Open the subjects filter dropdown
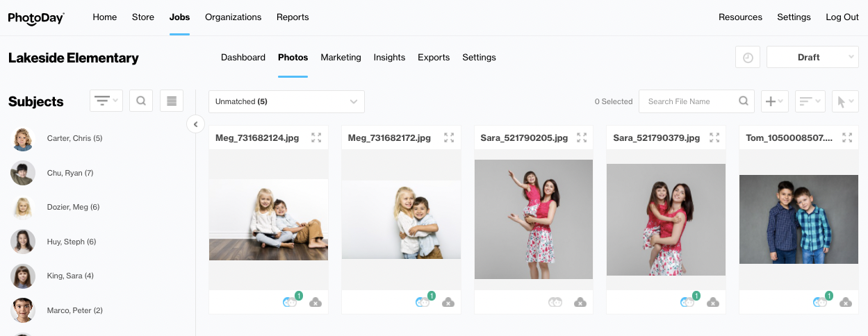 pyautogui.click(x=106, y=101)
